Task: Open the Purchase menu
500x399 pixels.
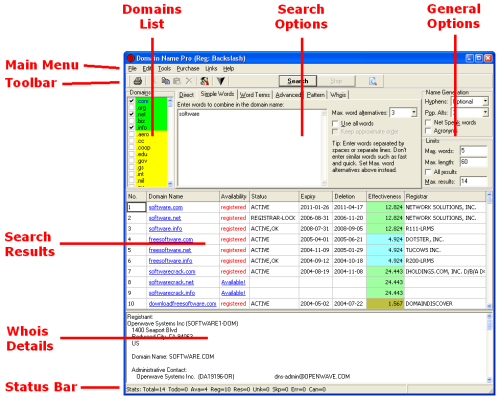Action: [188, 69]
